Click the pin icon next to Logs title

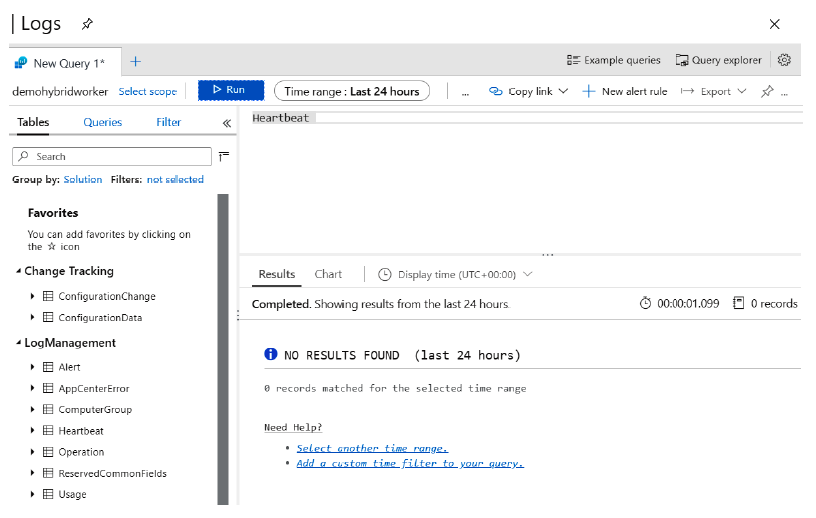(x=87, y=23)
